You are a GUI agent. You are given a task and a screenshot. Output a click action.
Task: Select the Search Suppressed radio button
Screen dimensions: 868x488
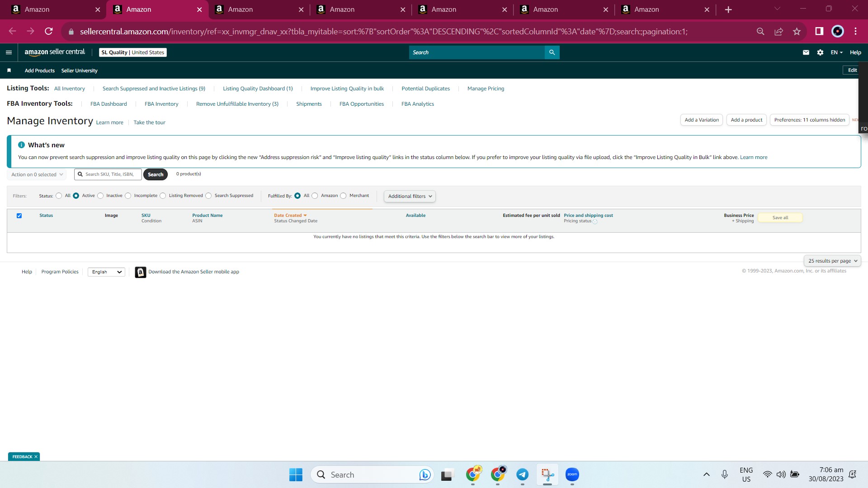click(x=208, y=196)
